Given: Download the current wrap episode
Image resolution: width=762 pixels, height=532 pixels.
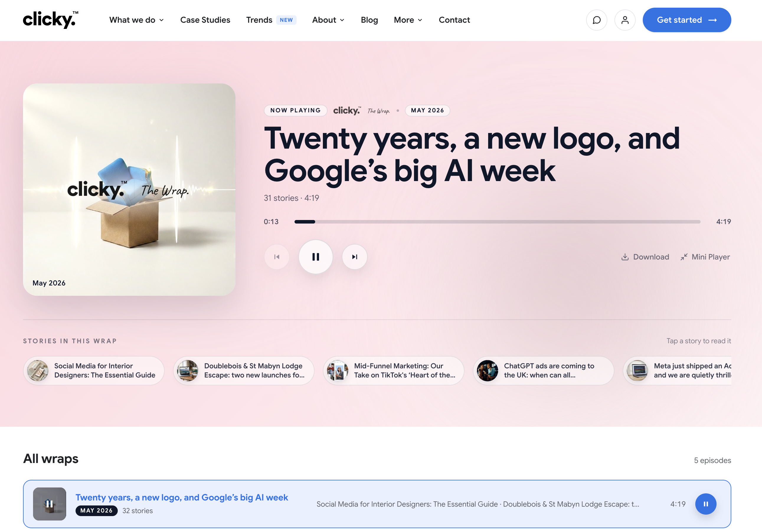Looking at the screenshot, I should point(645,257).
